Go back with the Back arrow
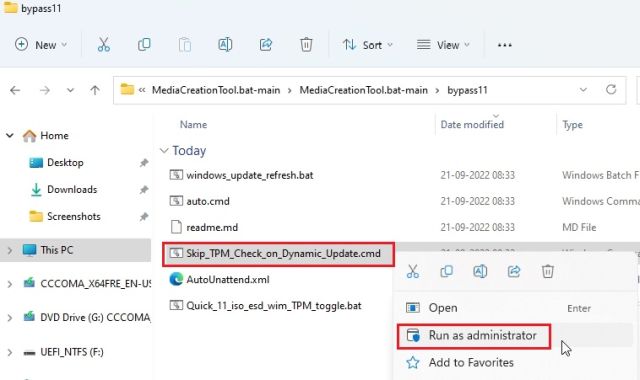This screenshot has width=640, height=380. (x=15, y=90)
